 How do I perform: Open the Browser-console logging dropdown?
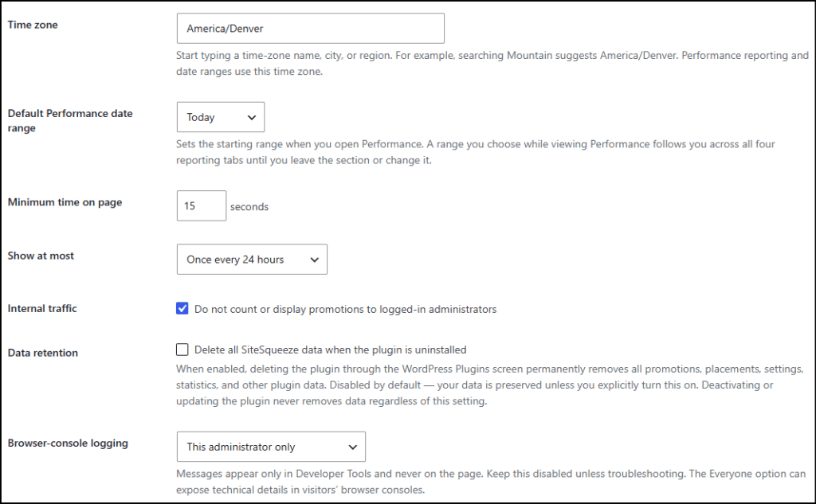(271, 446)
